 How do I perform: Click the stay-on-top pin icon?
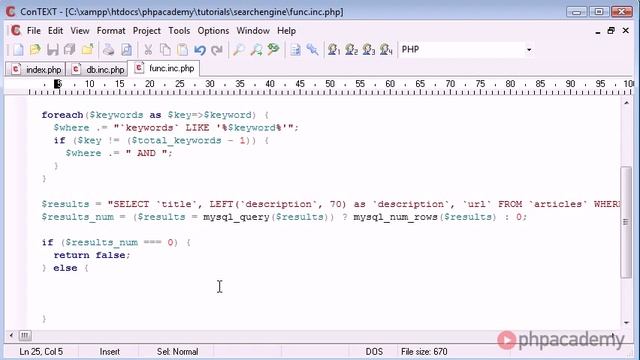coord(312,50)
